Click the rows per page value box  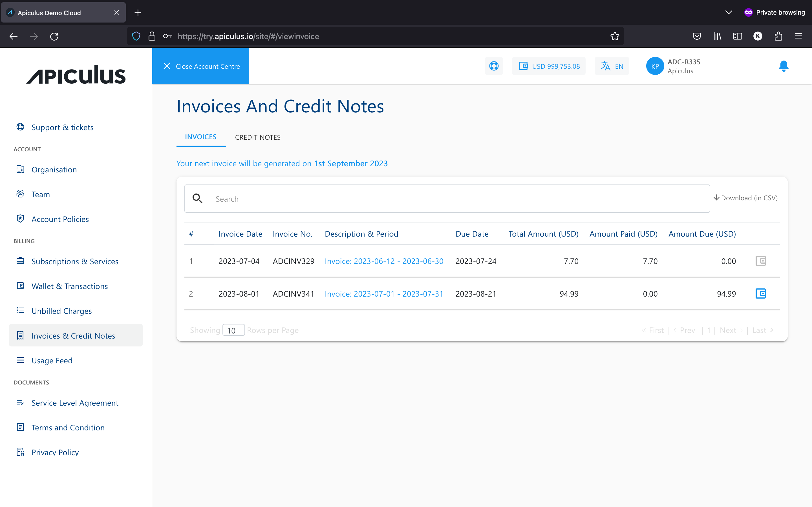point(233,330)
